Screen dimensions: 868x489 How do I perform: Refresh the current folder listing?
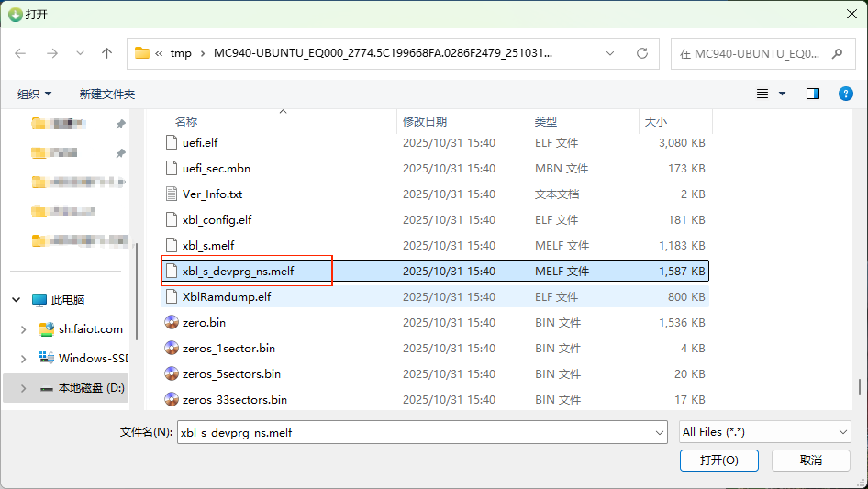pyautogui.click(x=642, y=53)
